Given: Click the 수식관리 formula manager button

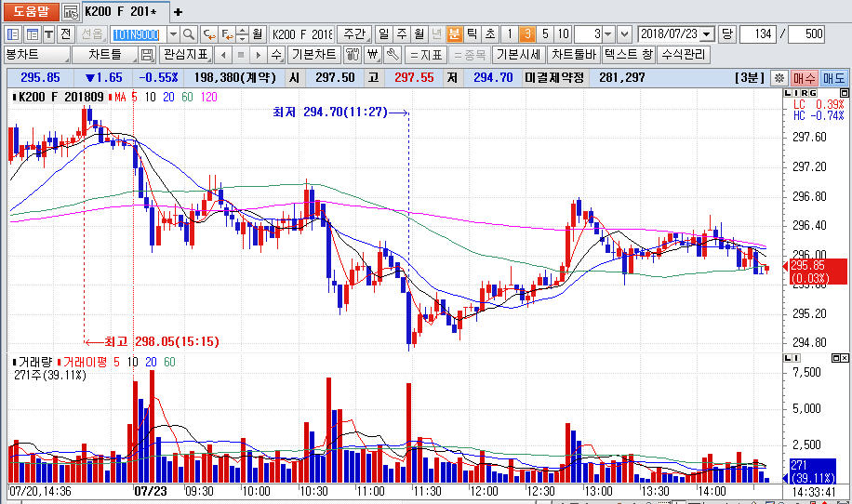Looking at the screenshot, I should click(683, 54).
